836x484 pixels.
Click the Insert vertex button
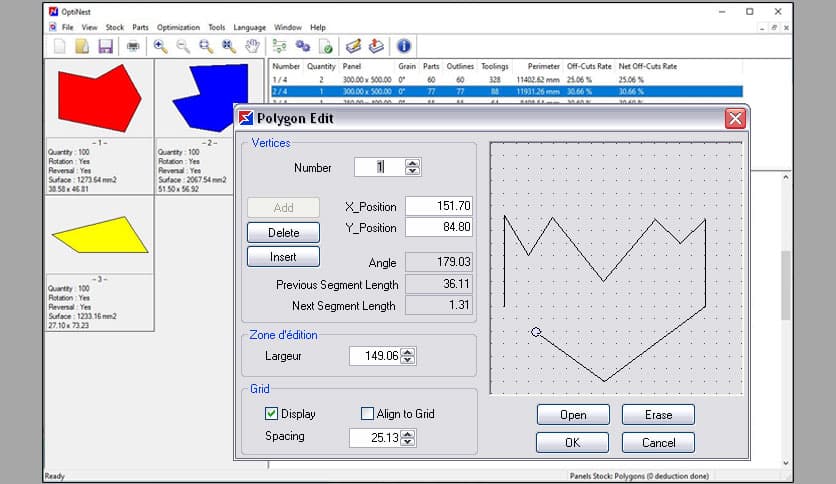click(x=283, y=256)
